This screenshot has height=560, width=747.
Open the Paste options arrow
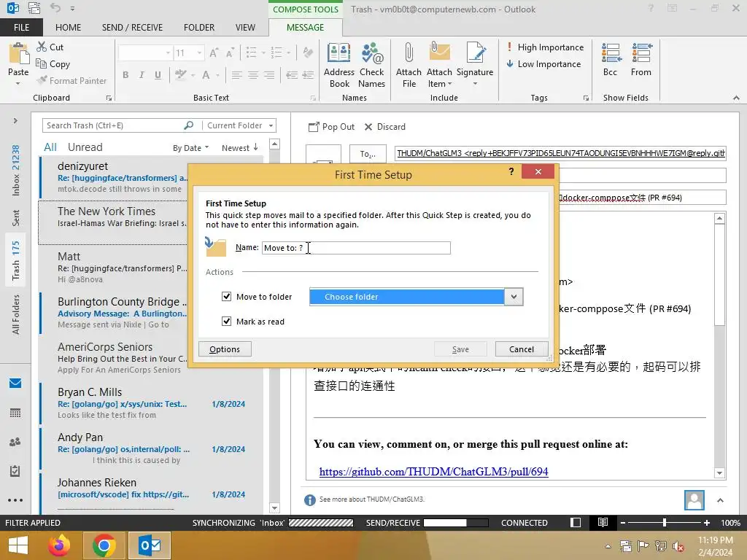(x=18, y=83)
